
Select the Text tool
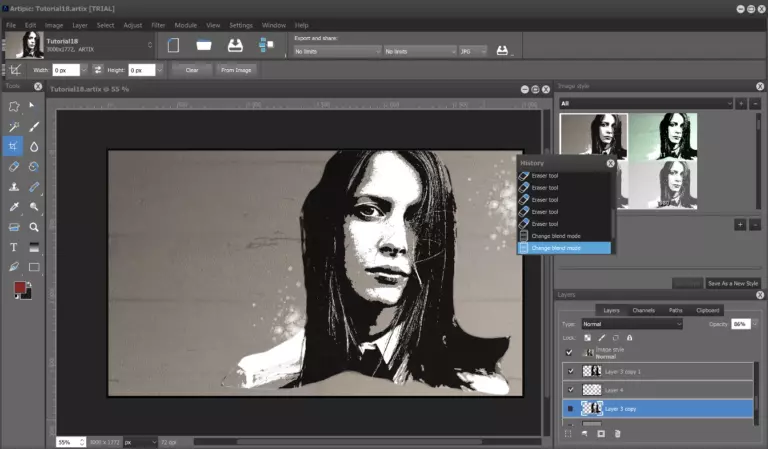(14, 247)
